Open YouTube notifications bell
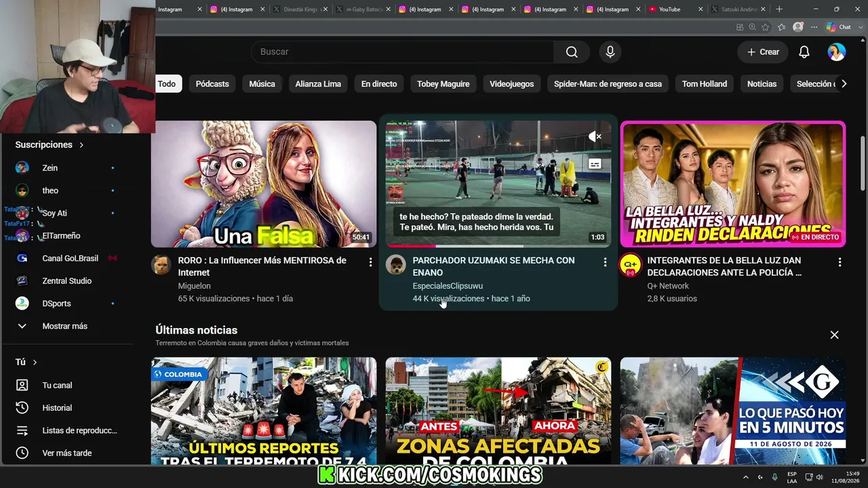The width and height of the screenshot is (868, 488). (804, 52)
